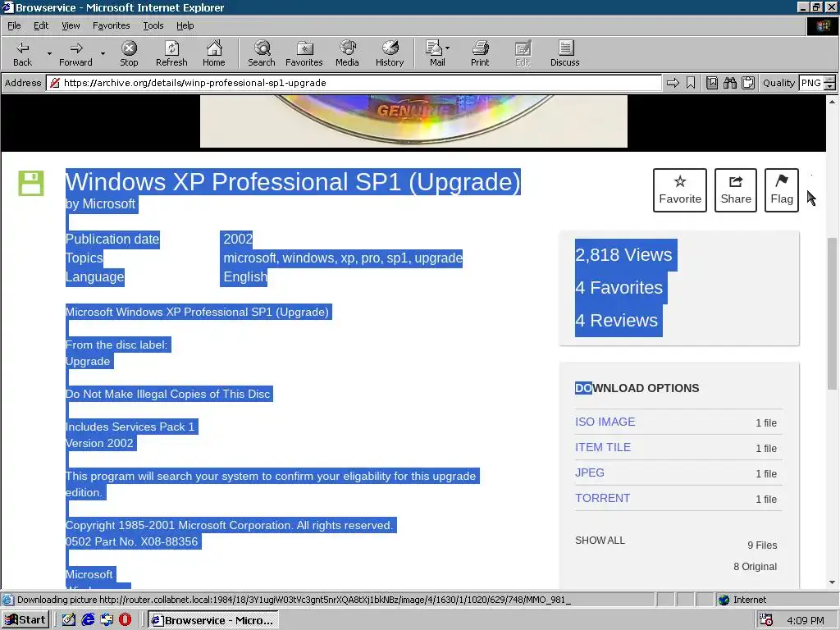
Task: Click the 4:09 PM clock in the tray
Action: [x=806, y=620]
